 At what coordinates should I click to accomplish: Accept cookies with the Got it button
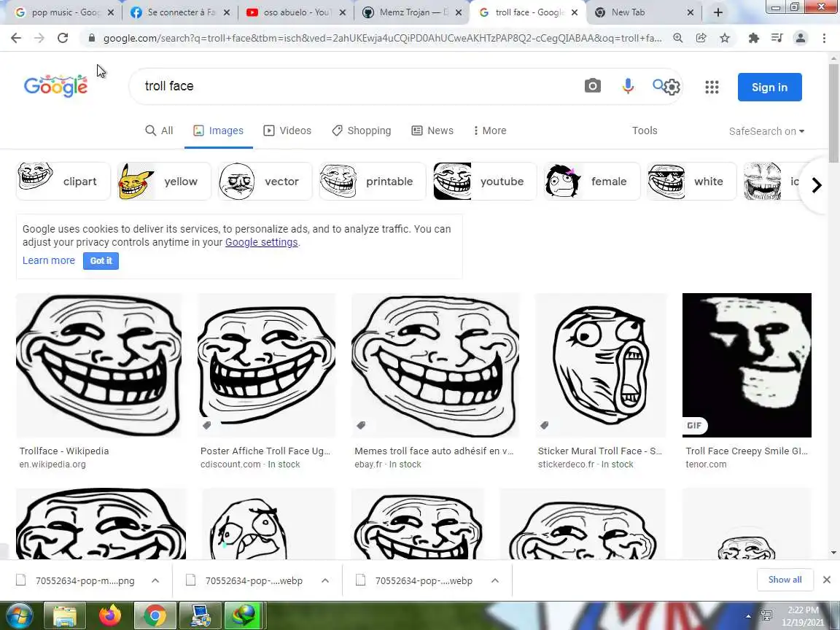[x=101, y=261]
